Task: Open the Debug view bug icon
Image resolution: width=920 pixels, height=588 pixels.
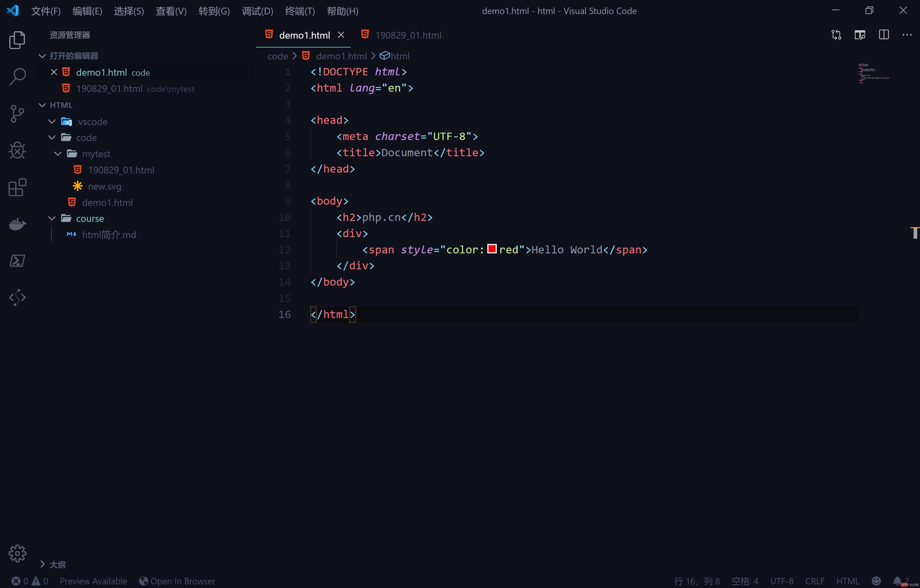Action: (17, 150)
